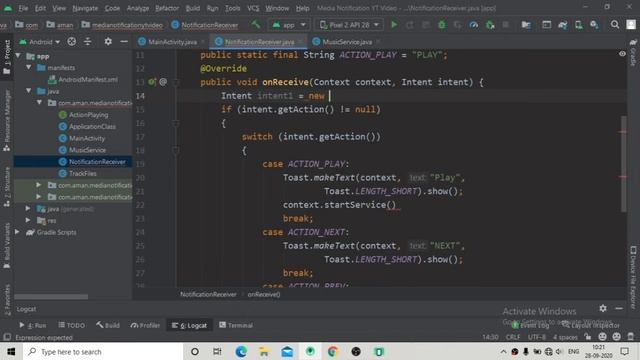Click the Make Project hammer icon
This screenshot has width=640, height=360.
[256, 24]
